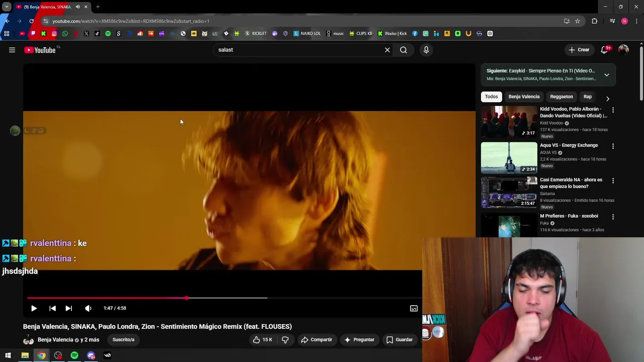Mute the video player volume
644x362 pixels.
click(x=88, y=308)
